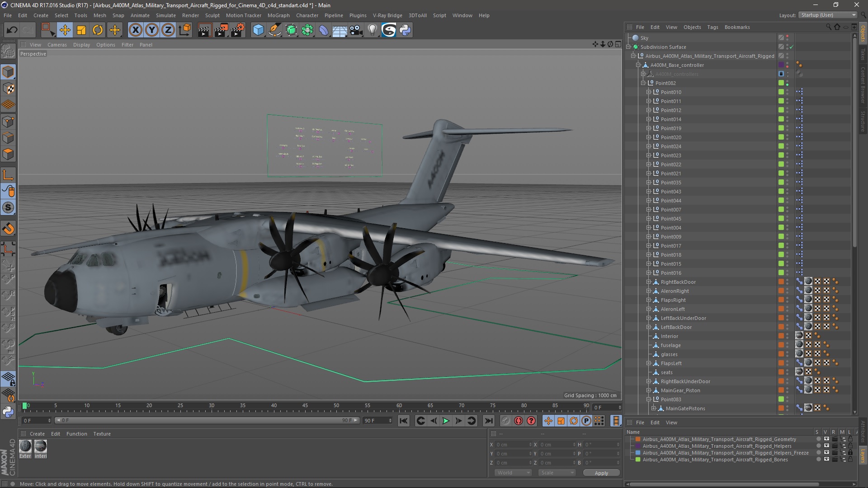Render to Picture Viewer
The height and width of the screenshot is (488, 868).
pos(221,30)
